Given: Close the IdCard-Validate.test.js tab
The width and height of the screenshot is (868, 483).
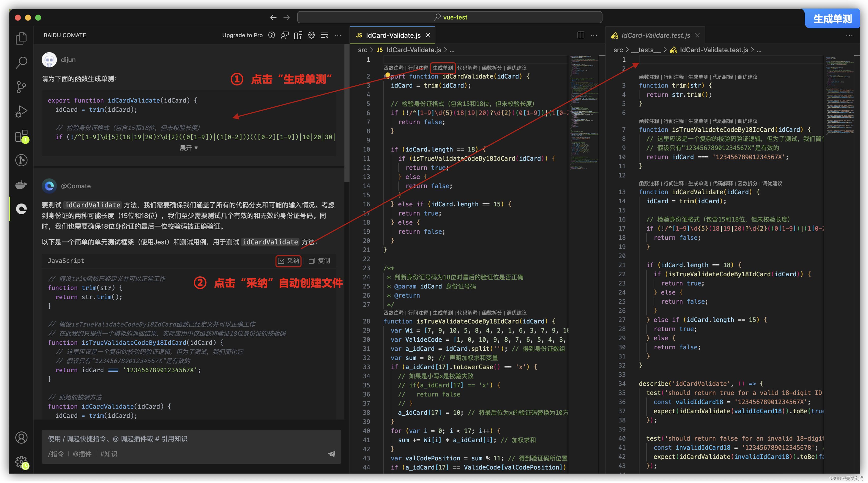Looking at the screenshot, I should [x=697, y=35].
